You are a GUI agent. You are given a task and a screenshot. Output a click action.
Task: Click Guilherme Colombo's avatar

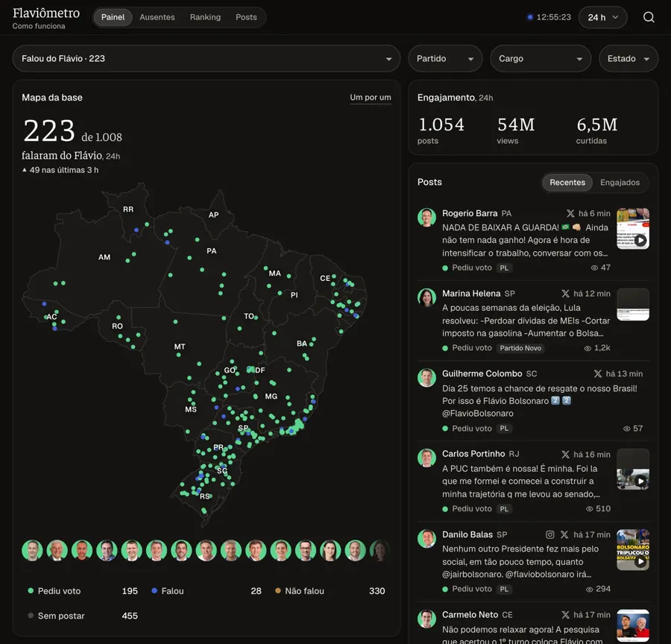point(426,378)
